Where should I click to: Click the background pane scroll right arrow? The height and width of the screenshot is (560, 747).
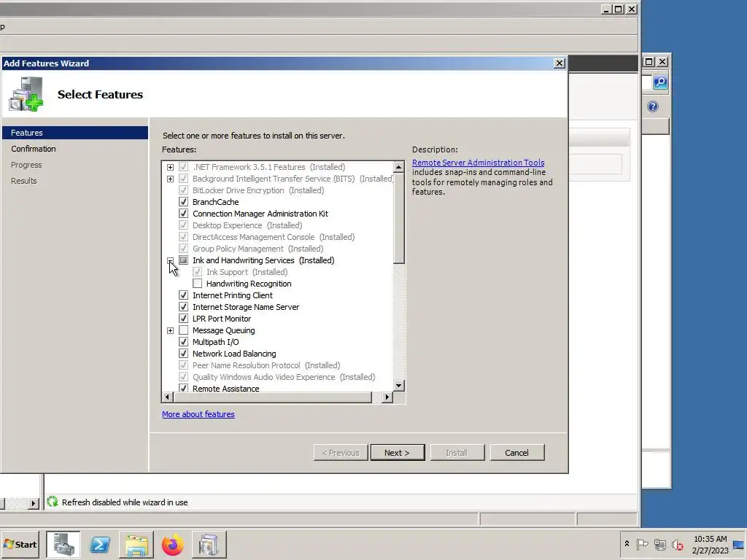33,503
